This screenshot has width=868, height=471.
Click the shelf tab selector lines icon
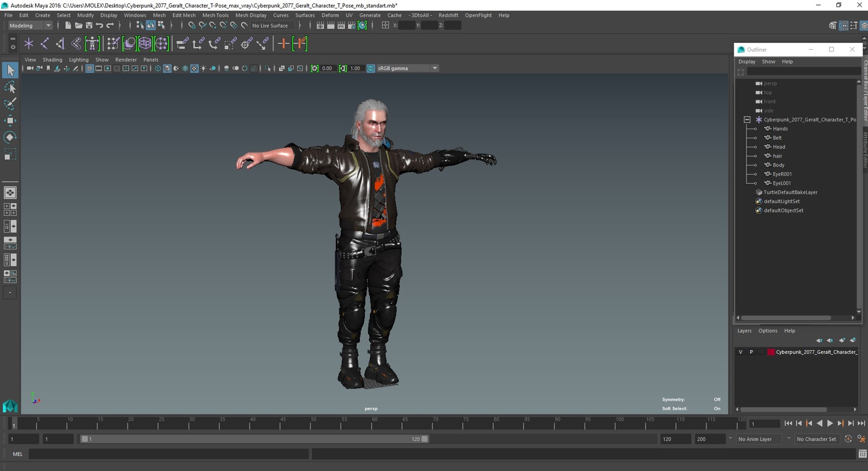[x=13, y=39]
